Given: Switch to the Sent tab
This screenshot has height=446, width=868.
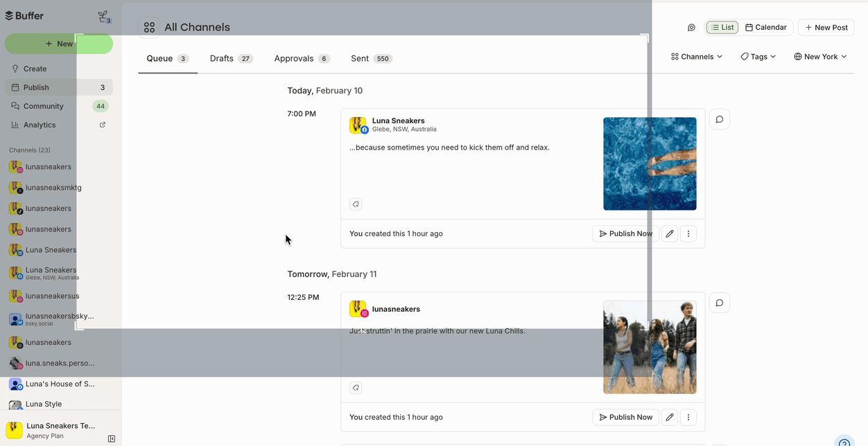Looking at the screenshot, I should 372,59.
